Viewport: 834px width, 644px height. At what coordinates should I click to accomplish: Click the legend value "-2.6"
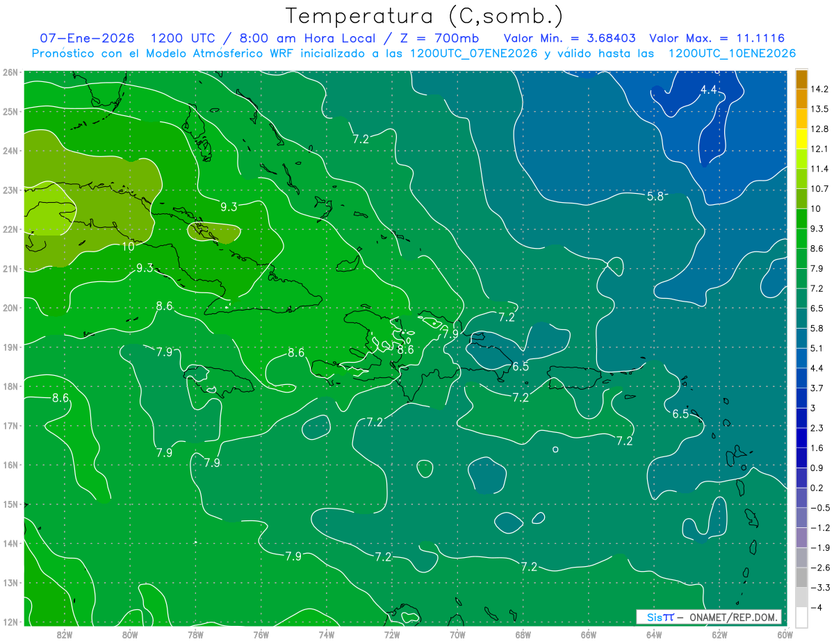(819, 568)
